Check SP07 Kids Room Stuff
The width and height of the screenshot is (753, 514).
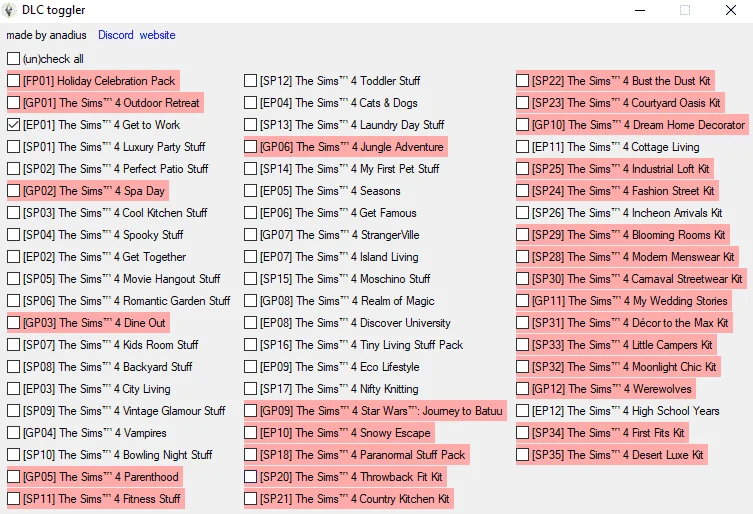[13, 345]
